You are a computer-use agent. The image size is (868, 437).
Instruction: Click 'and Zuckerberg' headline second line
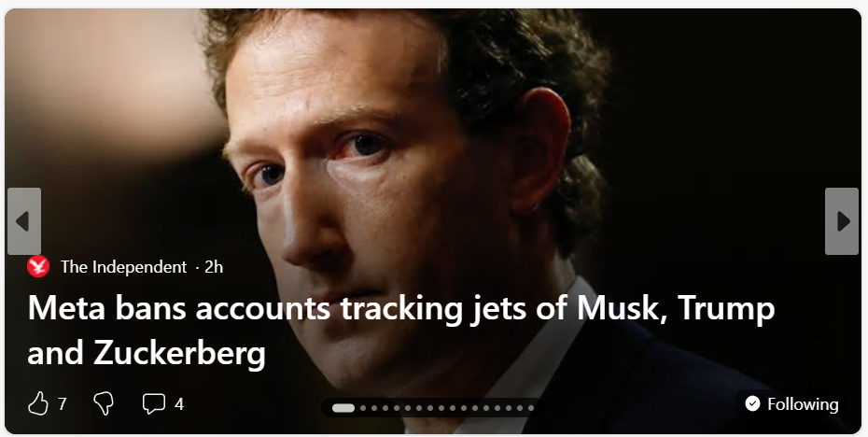[x=147, y=353]
